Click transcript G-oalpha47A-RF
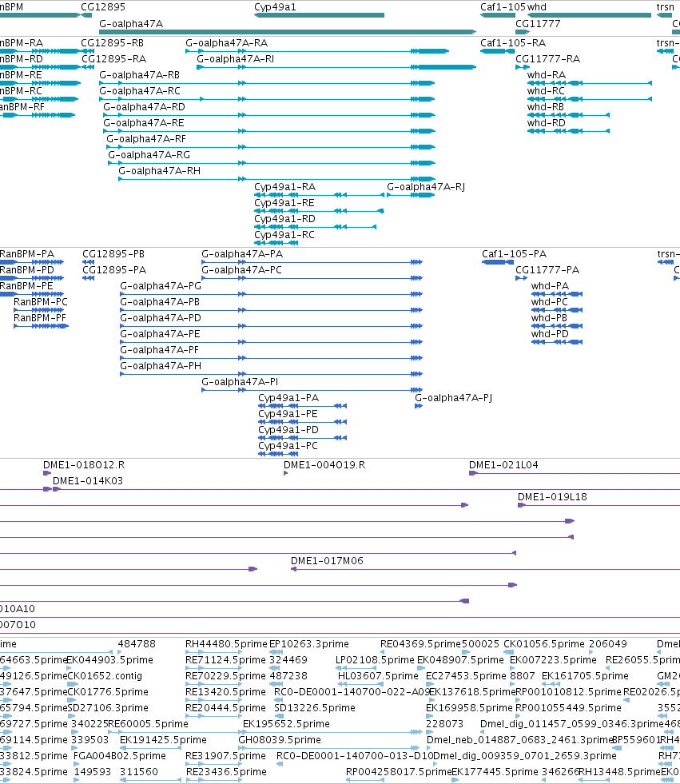 [x=146, y=139]
